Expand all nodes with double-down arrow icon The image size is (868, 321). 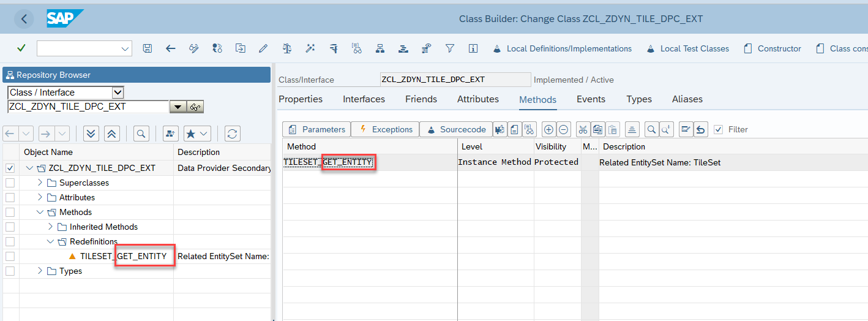[x=91, y=134]
